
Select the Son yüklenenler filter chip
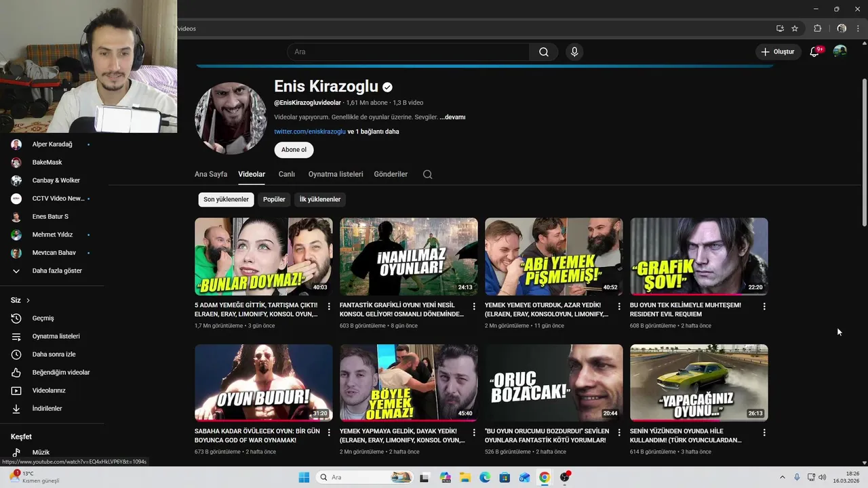click(x=226, y=199)
